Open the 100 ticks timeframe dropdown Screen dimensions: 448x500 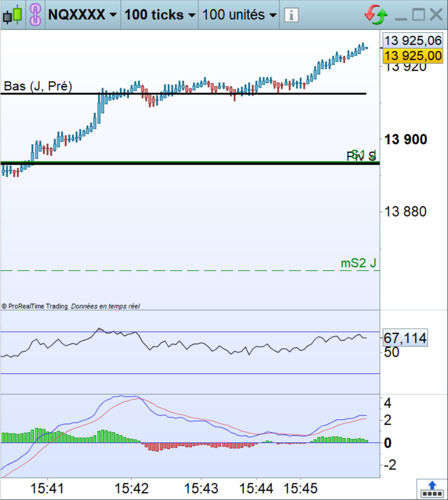[x=160, y=15]
